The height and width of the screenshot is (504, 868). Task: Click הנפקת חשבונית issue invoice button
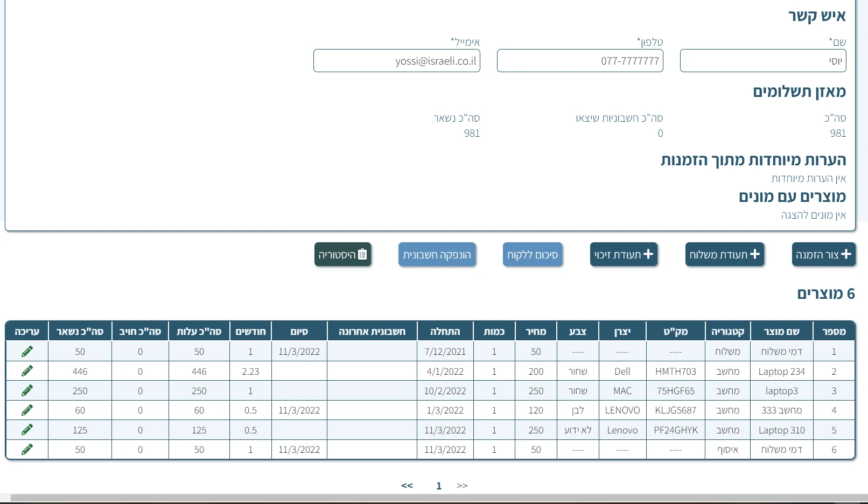[437, 255]
